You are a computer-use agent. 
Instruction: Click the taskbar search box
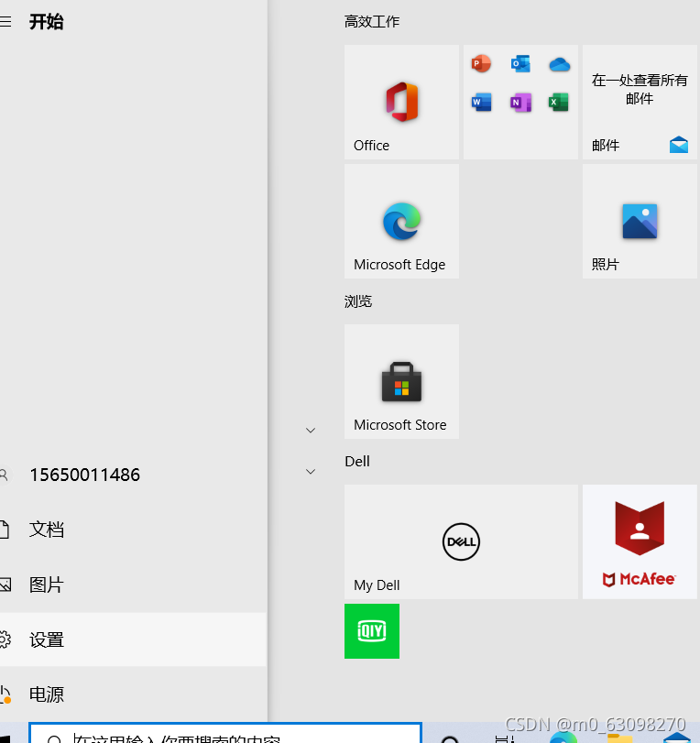point(225,734)
